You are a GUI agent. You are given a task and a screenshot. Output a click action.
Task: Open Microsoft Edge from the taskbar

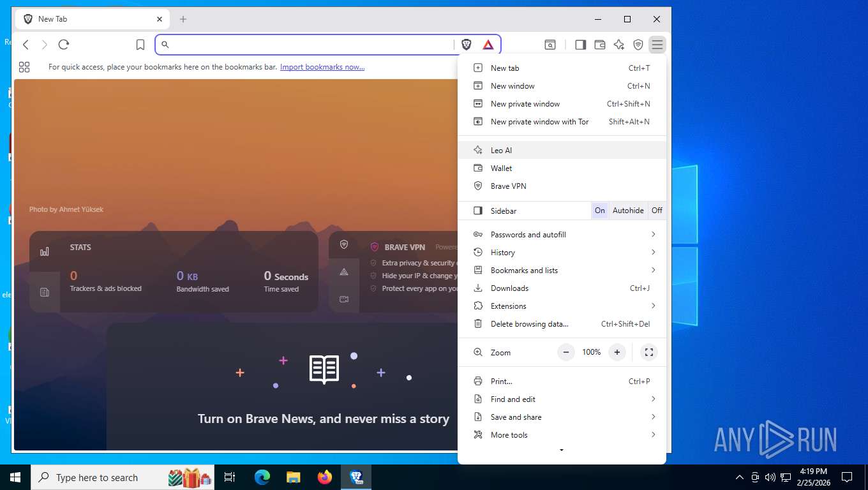point(262,477)
